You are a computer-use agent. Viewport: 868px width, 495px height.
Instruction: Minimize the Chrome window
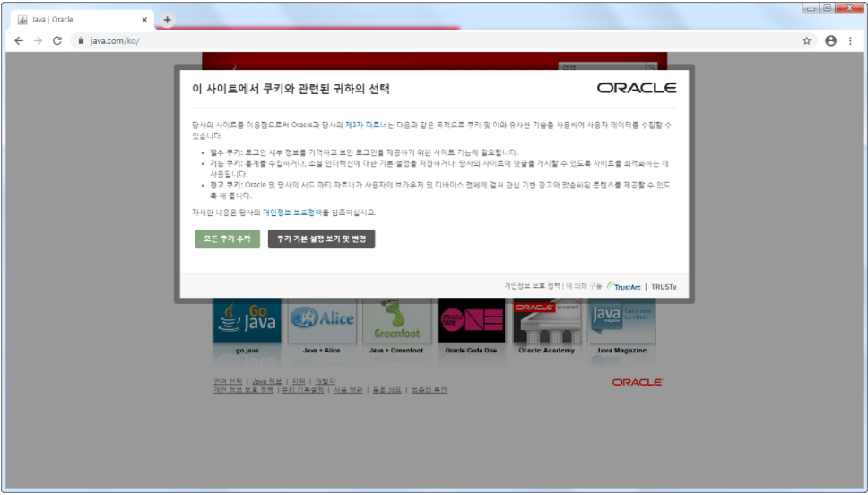(x=811, y=8)
